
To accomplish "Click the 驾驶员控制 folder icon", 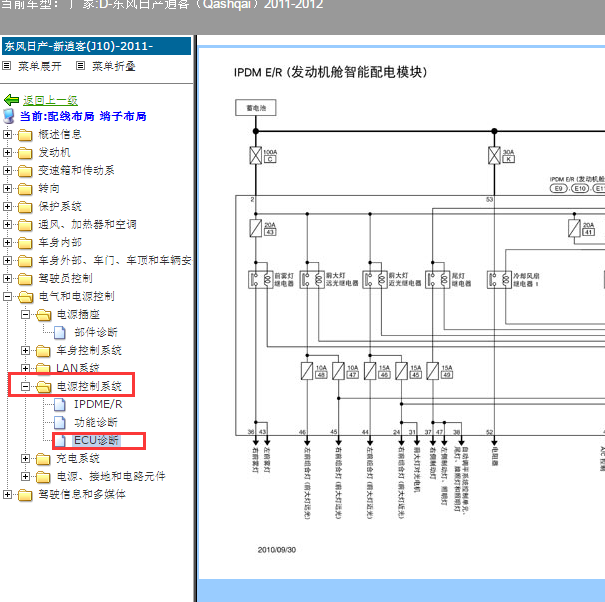I will coord(25,279).
